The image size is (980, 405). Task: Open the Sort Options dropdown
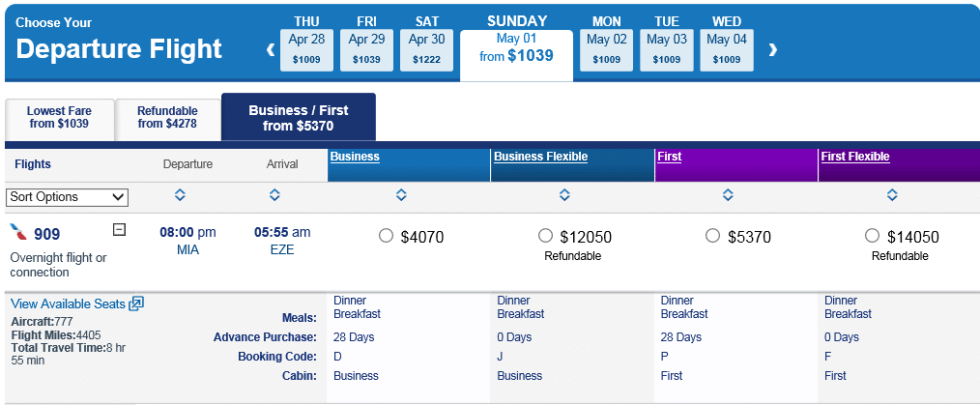(x=67, y=197)
